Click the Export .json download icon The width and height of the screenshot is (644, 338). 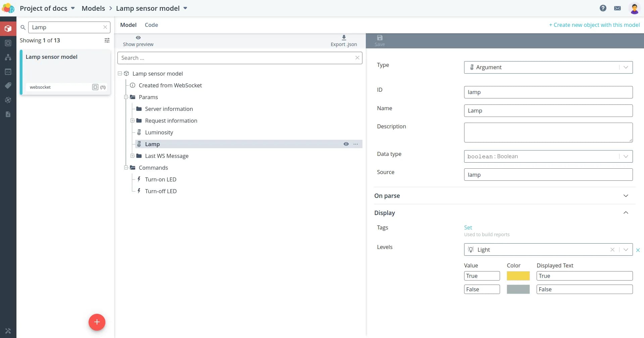pyautogui.click(x=344, y=38)
